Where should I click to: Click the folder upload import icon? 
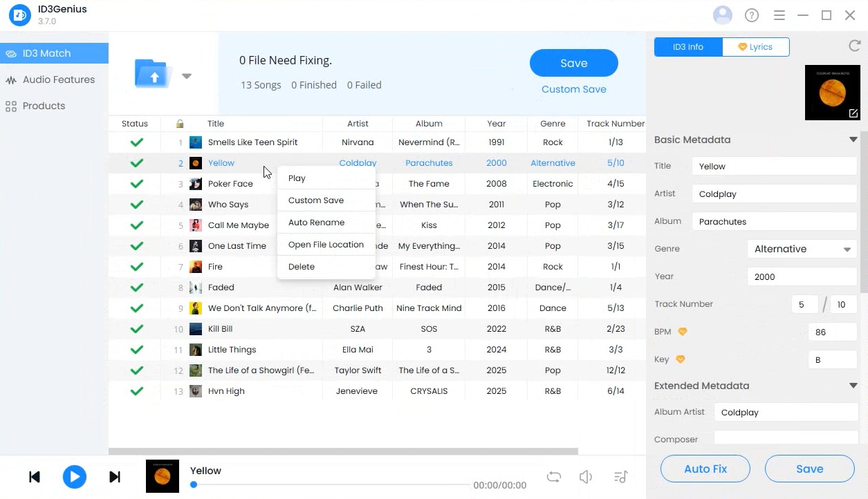coord(153,73)
